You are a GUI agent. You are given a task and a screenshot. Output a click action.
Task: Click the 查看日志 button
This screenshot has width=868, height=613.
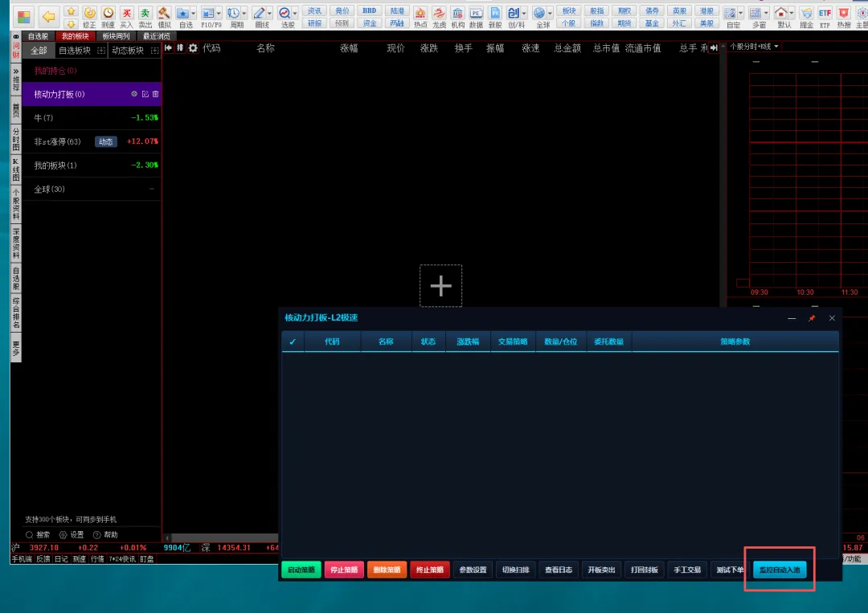click(559, 570)
